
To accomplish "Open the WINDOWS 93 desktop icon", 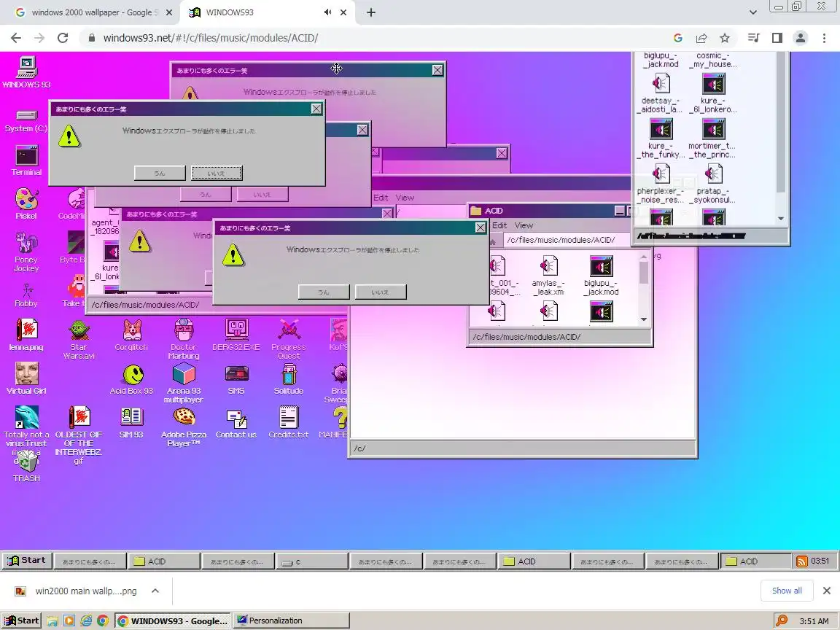I will [26, 72].
